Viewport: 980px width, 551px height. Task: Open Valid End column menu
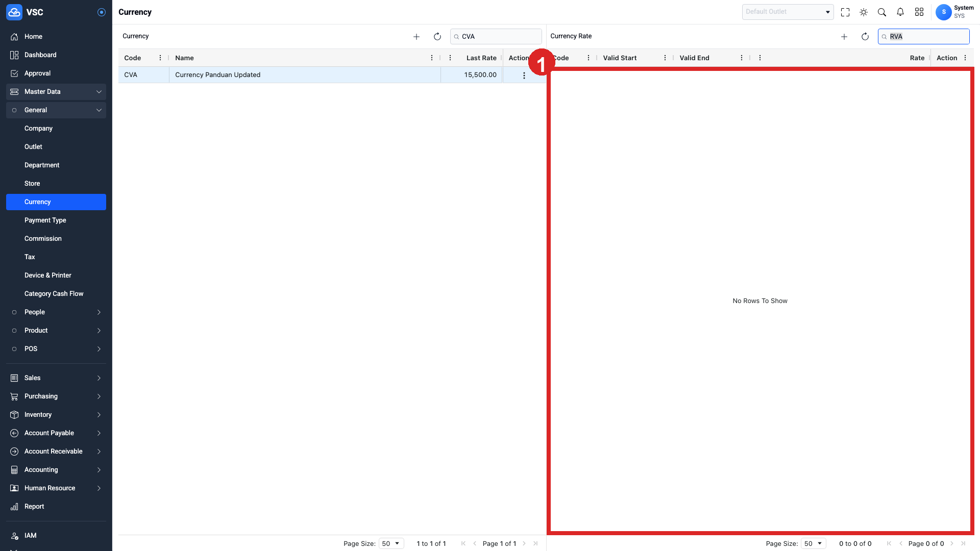pyautogui.click(x=742, y=58)
